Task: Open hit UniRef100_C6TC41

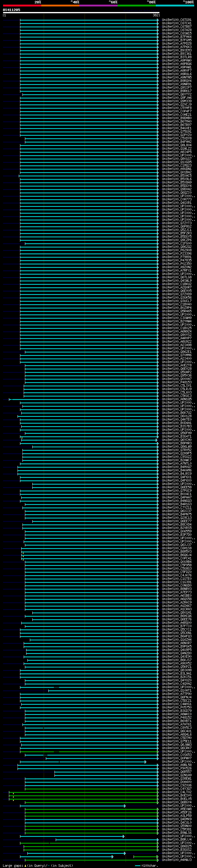Action: 176,23
